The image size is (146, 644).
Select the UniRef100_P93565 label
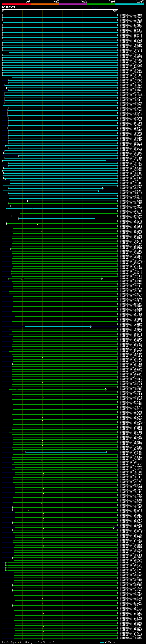pyautogui.click(x=131, y=80)
